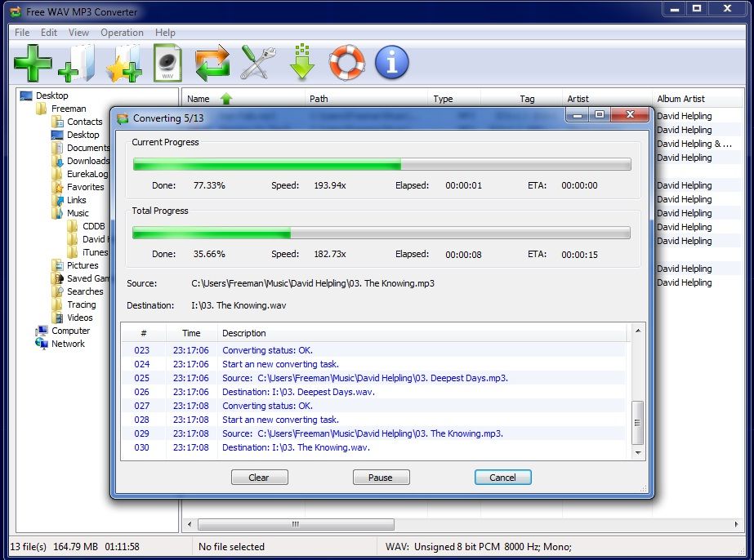Viewport: 754px width, 560px height.
Task: Select the Tracing folder in tree
Action: pos(81,304)
